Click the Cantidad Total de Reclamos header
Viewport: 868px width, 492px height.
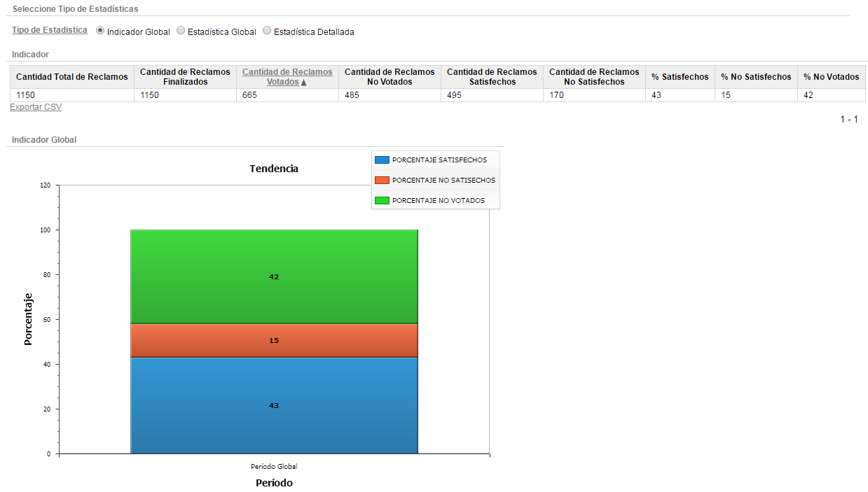[72, 77]
